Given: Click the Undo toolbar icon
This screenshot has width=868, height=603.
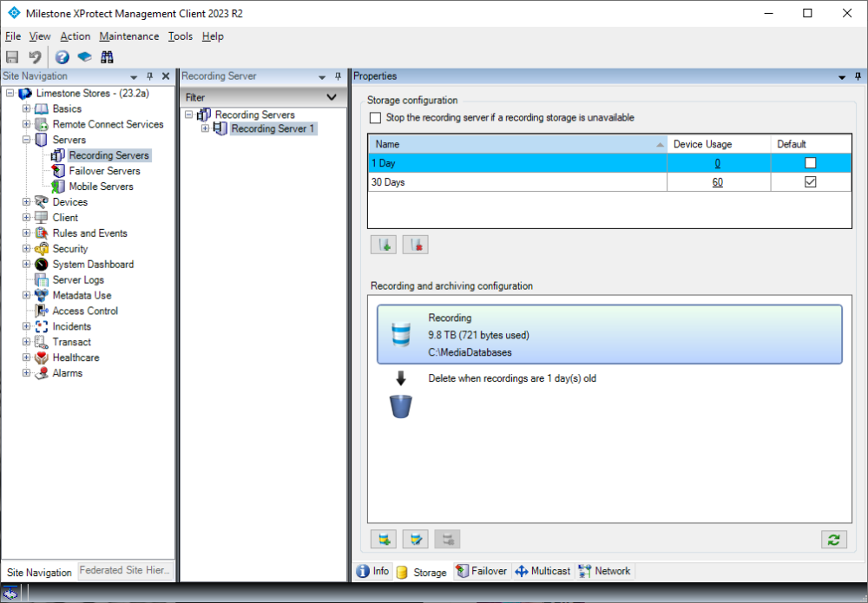Looking at the screenshot, I should click(35, 57).
